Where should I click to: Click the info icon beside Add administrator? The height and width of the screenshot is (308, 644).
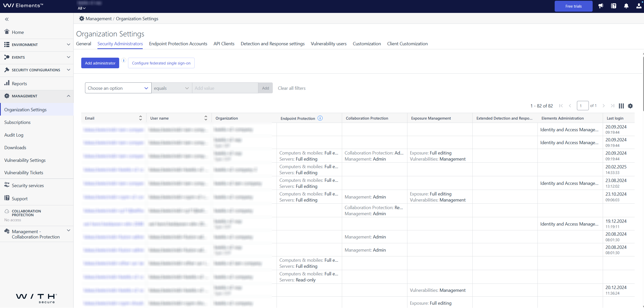point(124,60)
